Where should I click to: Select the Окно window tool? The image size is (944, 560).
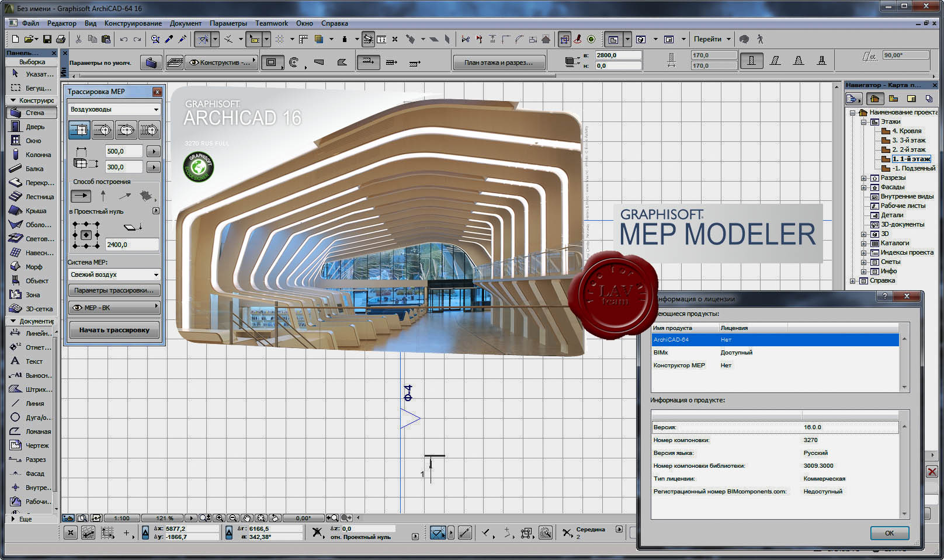(32, 141)
